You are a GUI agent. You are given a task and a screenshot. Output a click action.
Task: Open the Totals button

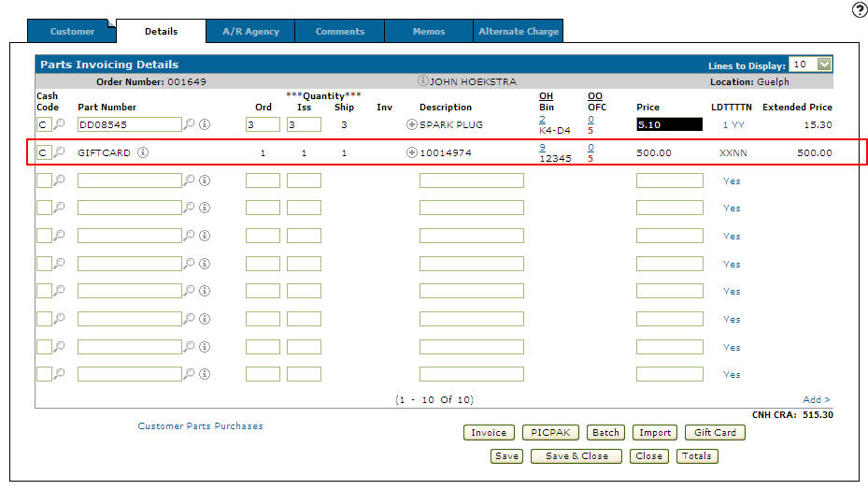696,455
